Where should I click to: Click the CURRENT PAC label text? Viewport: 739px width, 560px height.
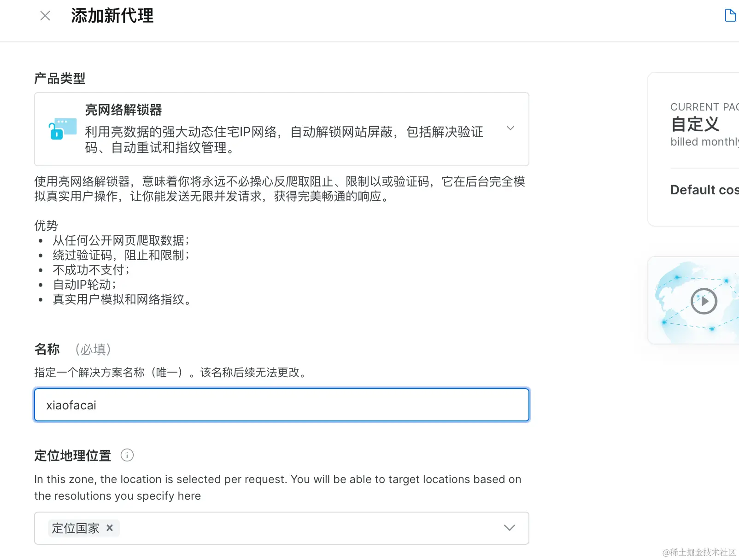tap(705, 107)
